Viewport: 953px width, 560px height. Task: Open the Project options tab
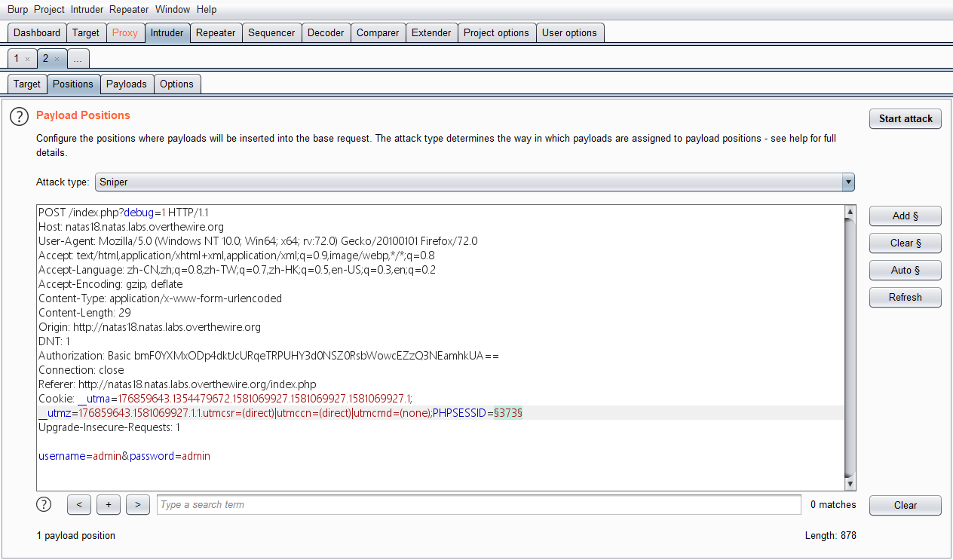496,33
